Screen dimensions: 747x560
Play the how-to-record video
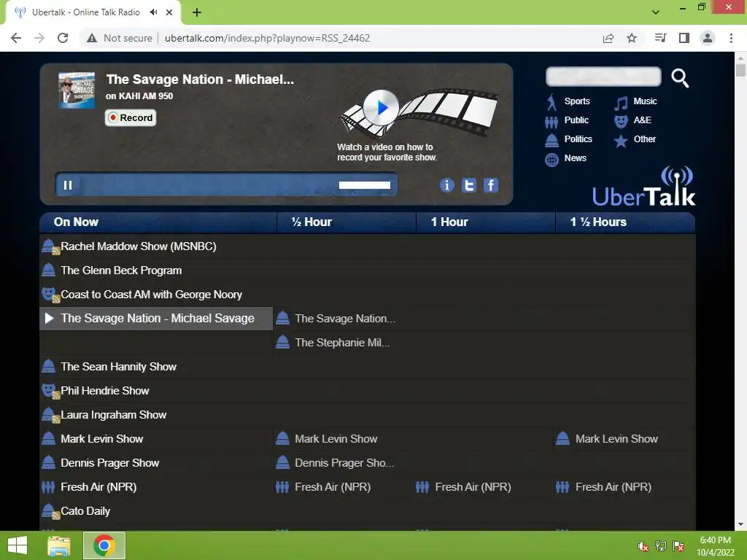pos(381,108)
